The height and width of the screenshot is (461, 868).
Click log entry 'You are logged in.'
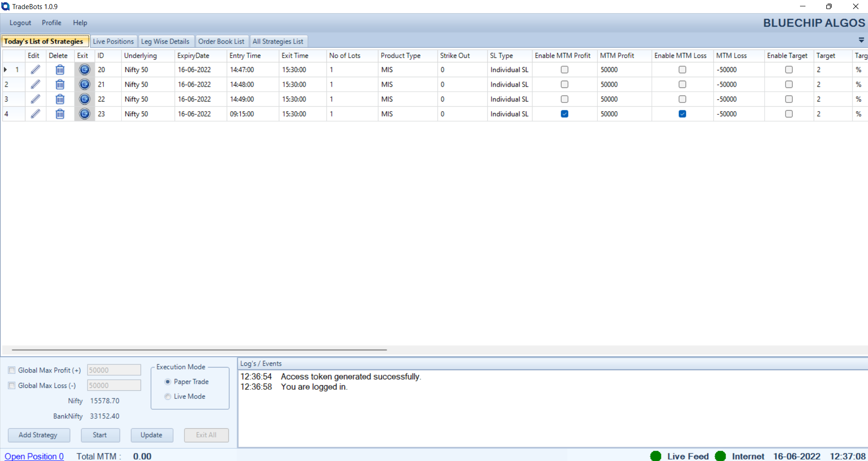(x=314, y=387)
